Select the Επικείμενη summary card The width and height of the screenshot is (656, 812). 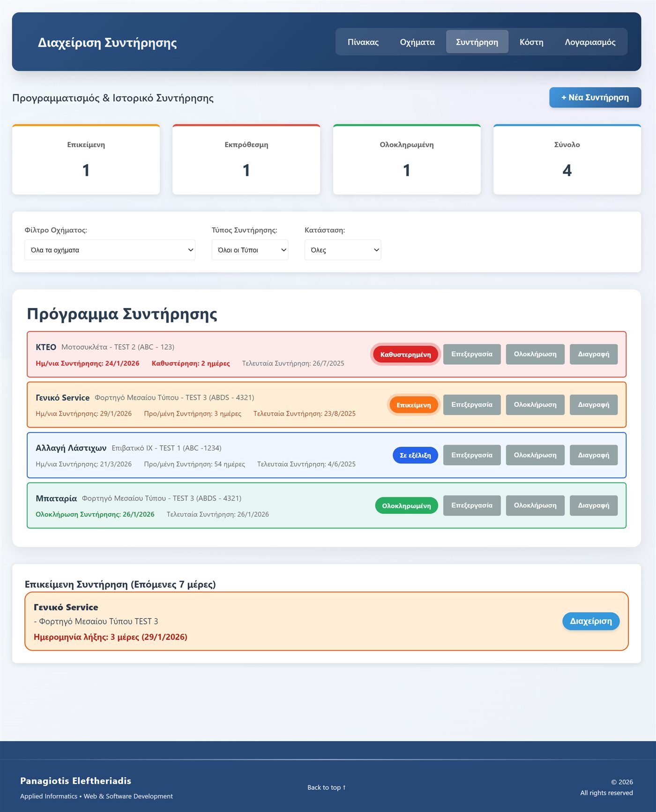[86, 159]
